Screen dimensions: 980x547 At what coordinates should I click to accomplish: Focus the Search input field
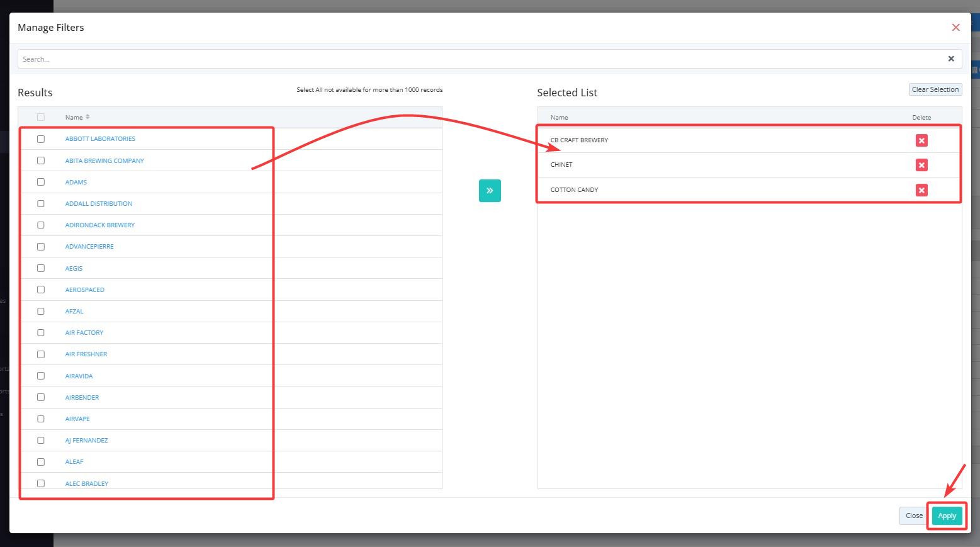point(490,59)
